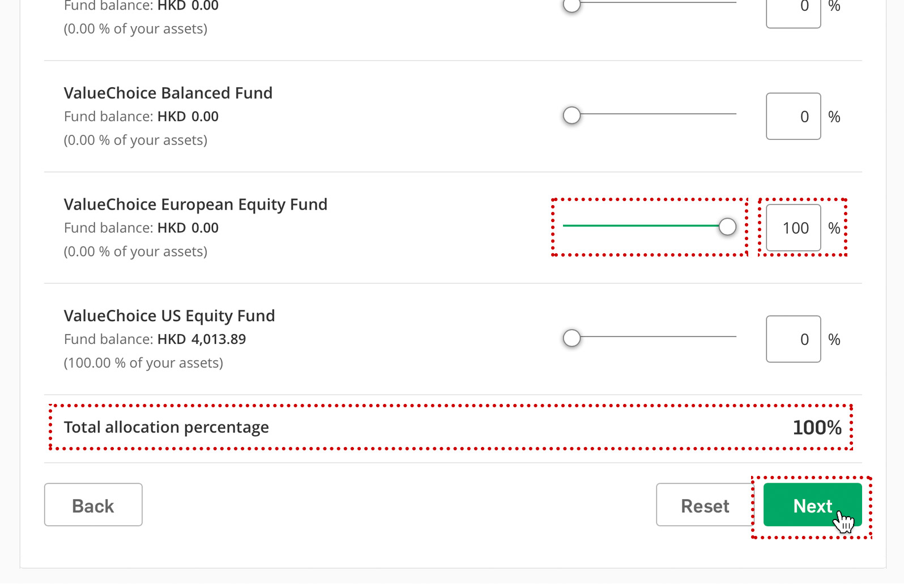Click the European Equity Fund slider handle

(727, 227)
